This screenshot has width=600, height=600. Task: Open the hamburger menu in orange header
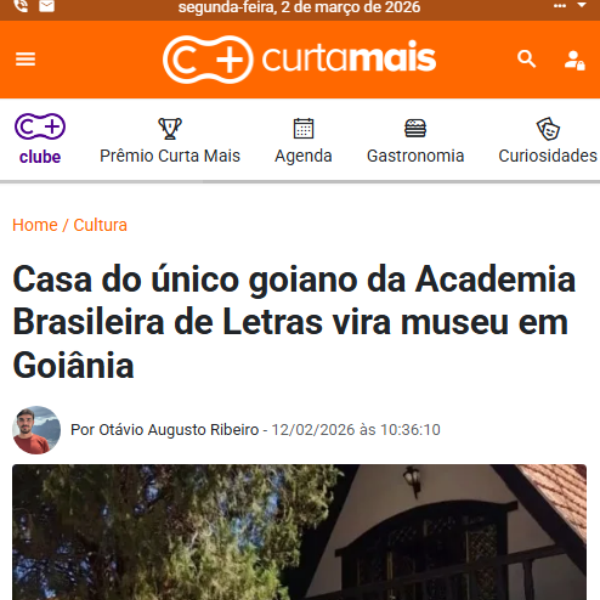click(x=25, y=59)
